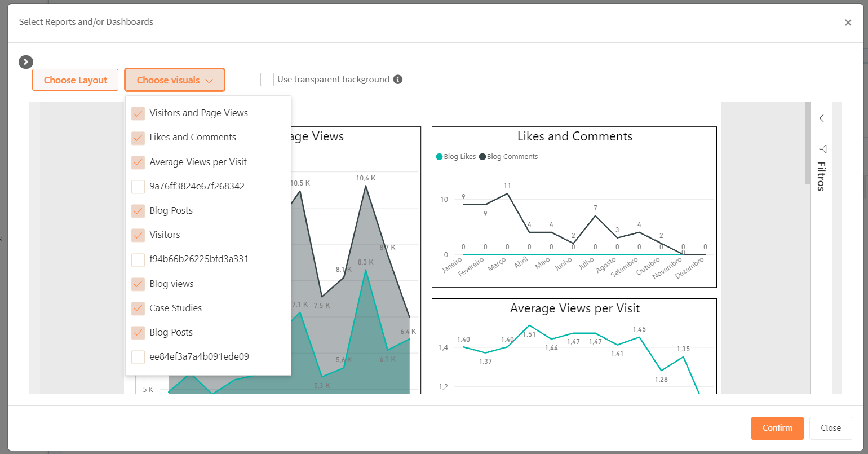Image resolution: width=868 pixels, height=454 pixels.
Task: Enable Use transparent background
Action: [x=267, y=79]
